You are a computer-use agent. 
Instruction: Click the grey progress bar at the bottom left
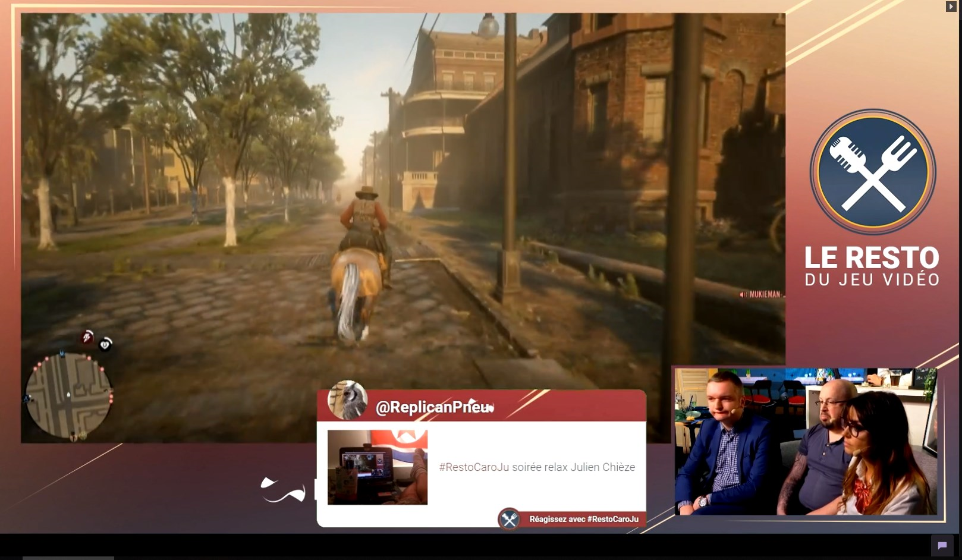68,558
